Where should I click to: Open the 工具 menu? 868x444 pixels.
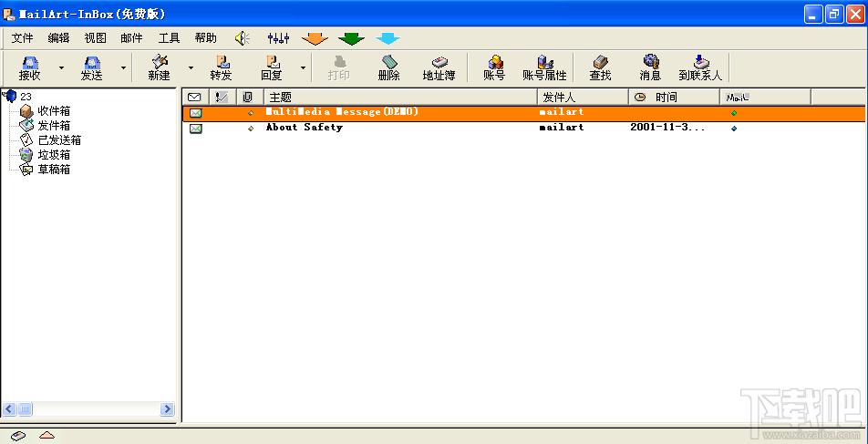pyautogui.click(x=170, y=38)
